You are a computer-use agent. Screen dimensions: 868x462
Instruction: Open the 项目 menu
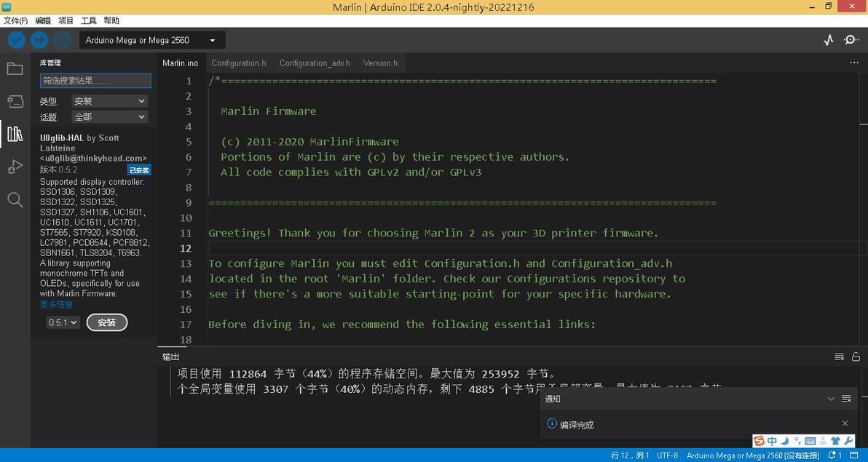click(x=66, y=20)
